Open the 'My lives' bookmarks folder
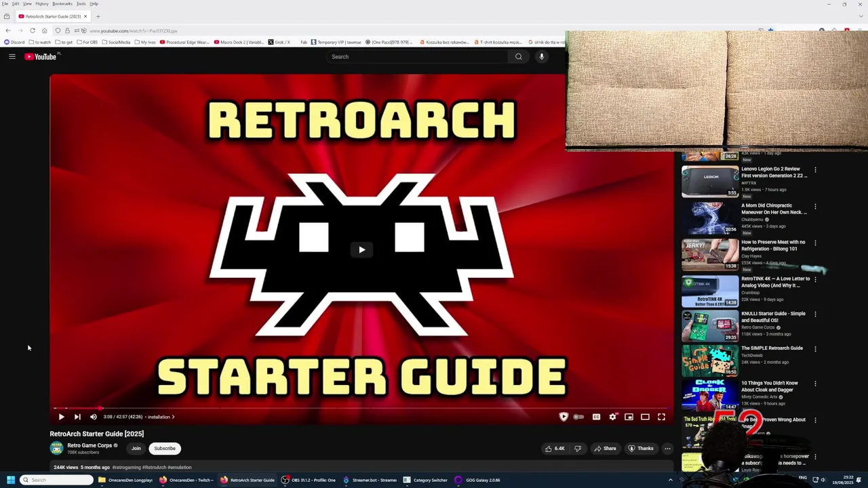The height and width of the screenshot is (488, 868). [145, 42]
